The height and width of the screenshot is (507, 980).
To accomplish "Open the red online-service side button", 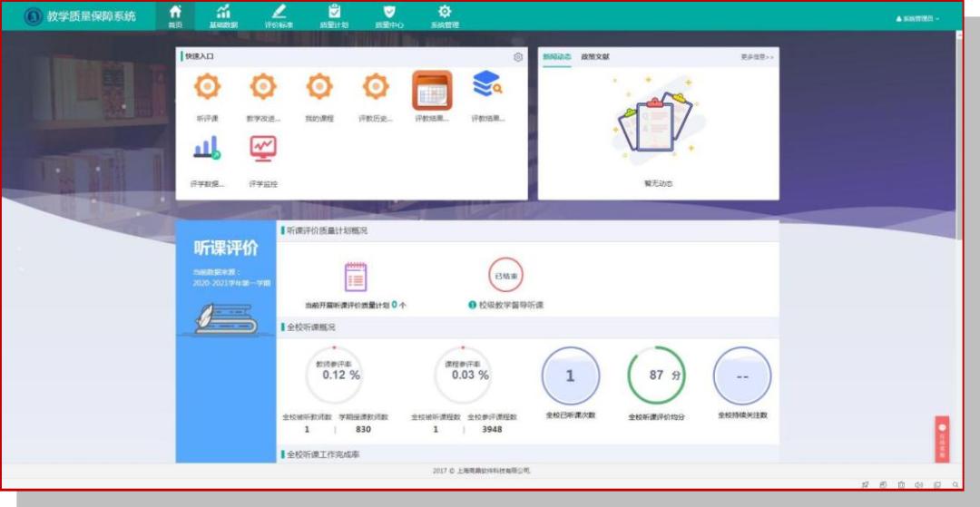I will pyautogui.click(x=942, y=440).
